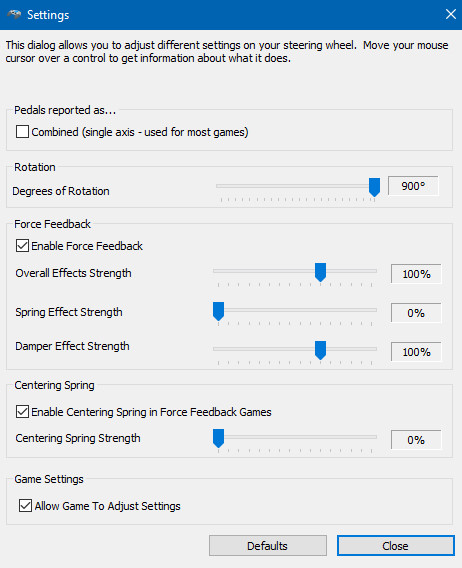Click the Damper Effect Strength slider thumb
462x568 pixels.
[320, 350]
